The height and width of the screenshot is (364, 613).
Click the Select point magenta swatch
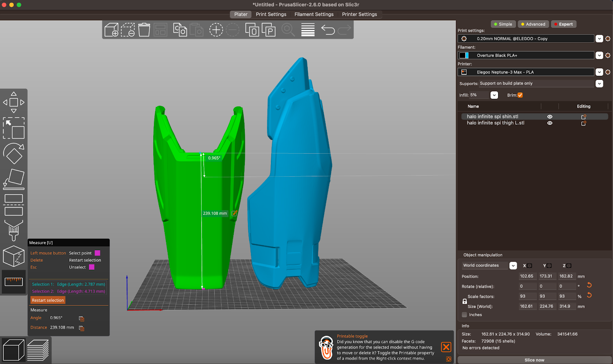(x=97, y=253)
